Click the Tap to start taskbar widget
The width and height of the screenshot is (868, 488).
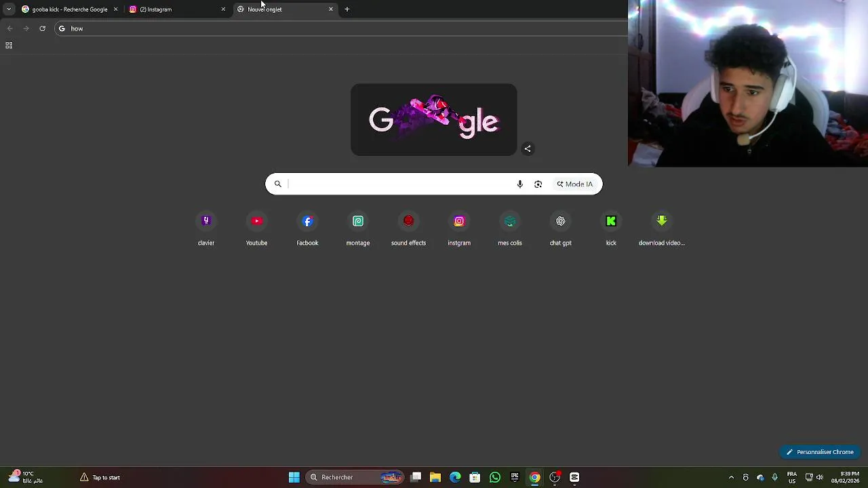[100, 477]
